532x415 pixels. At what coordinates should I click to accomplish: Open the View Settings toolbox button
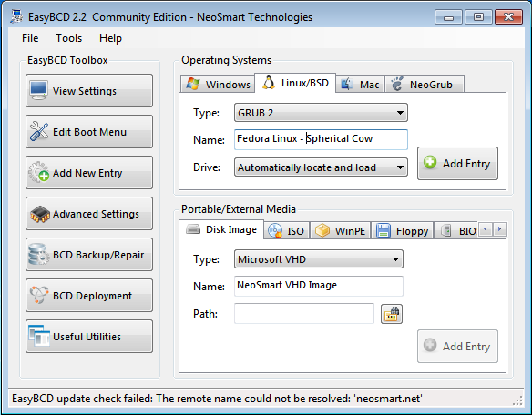pyautogui.click(x=89, y=90)
